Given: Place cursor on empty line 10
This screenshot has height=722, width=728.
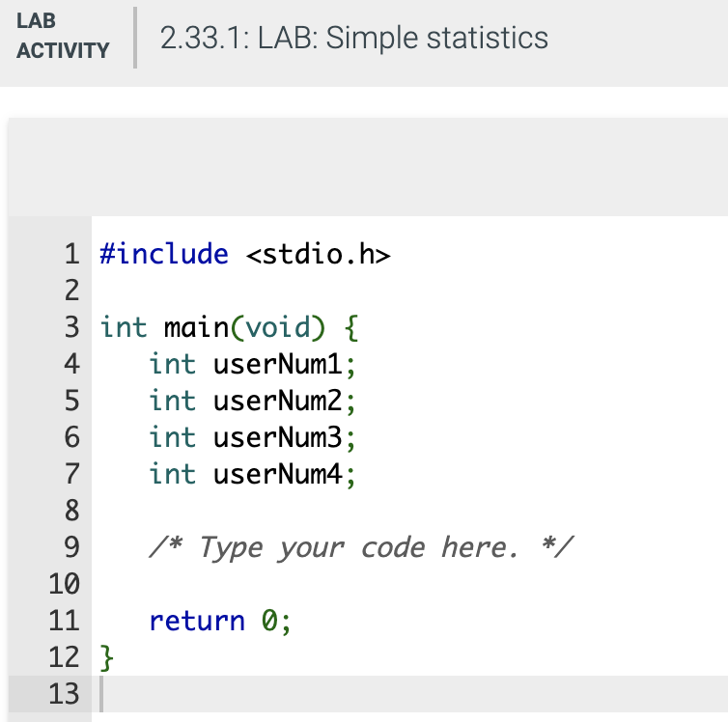Looking at the screenshot, I should (x=409, y=584).
